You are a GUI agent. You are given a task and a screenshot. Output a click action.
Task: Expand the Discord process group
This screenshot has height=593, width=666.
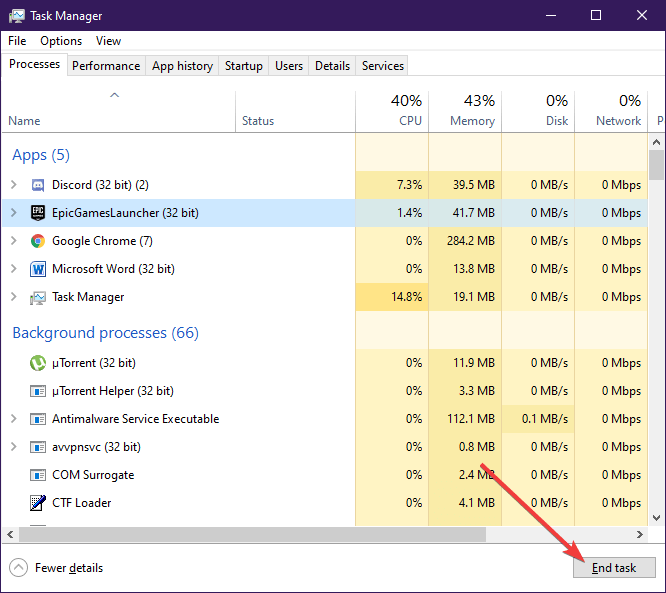tap(13, 185)
